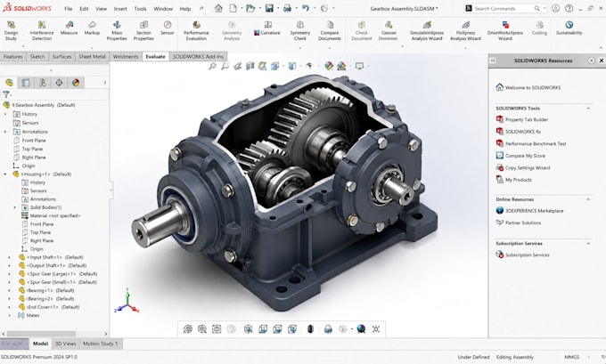606x364 pixels.
Task: Expand the End Cover<1> component
Action: point(9,307)
